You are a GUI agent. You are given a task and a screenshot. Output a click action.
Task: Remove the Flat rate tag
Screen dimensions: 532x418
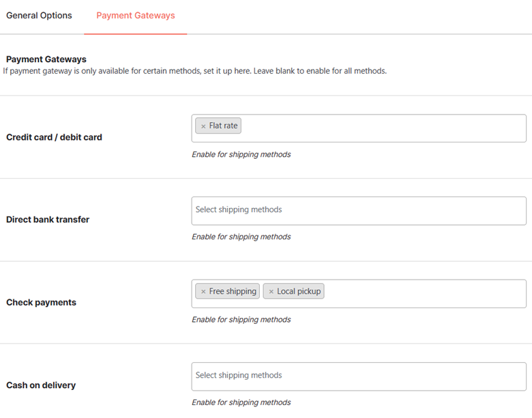pyautogui.click(x=203, y=126)
